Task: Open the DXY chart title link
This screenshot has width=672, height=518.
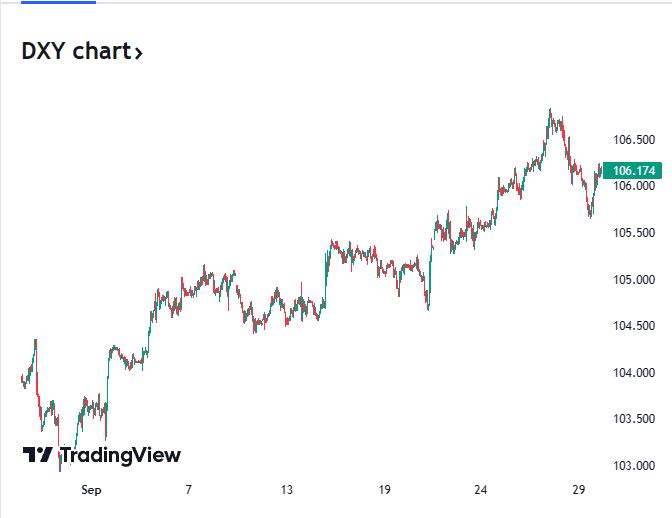Action: (x=75, y=52)
